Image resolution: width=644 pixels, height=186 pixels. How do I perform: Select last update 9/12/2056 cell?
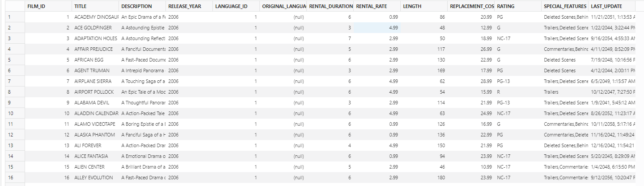coord(611,178)
